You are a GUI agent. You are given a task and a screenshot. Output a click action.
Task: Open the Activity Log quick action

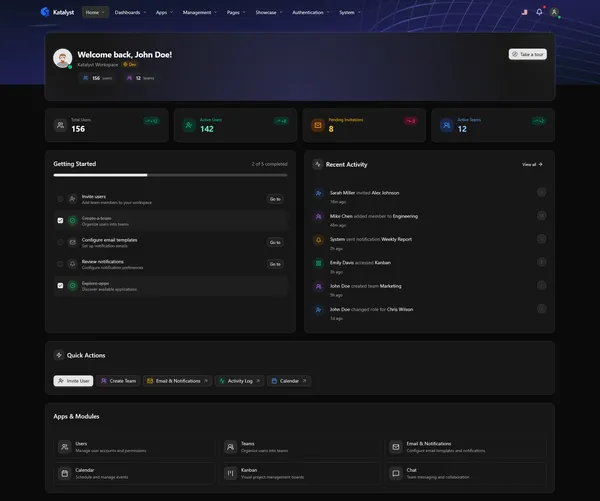pyautogui.click(x=240, y=381)
